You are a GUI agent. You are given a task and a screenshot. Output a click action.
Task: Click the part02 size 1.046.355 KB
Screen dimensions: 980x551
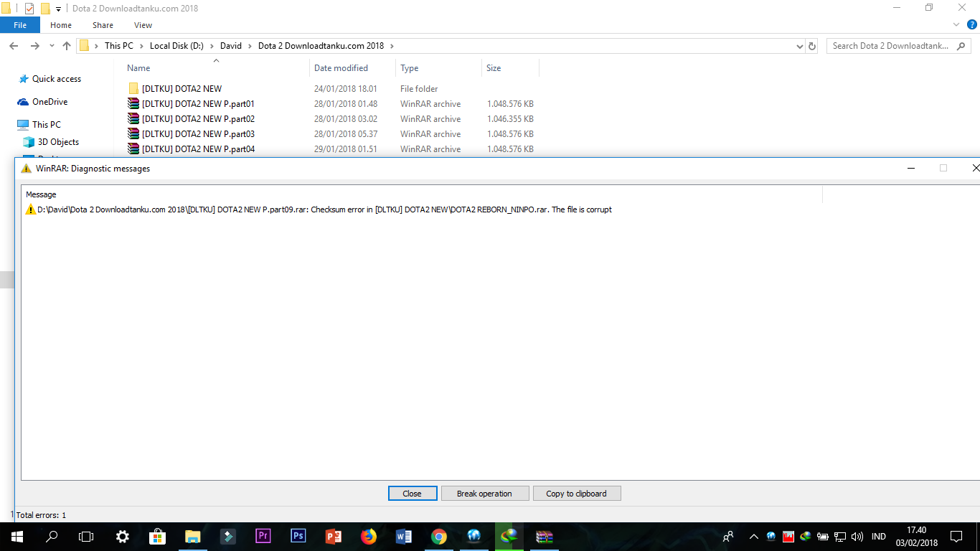[x=510, y=119]
